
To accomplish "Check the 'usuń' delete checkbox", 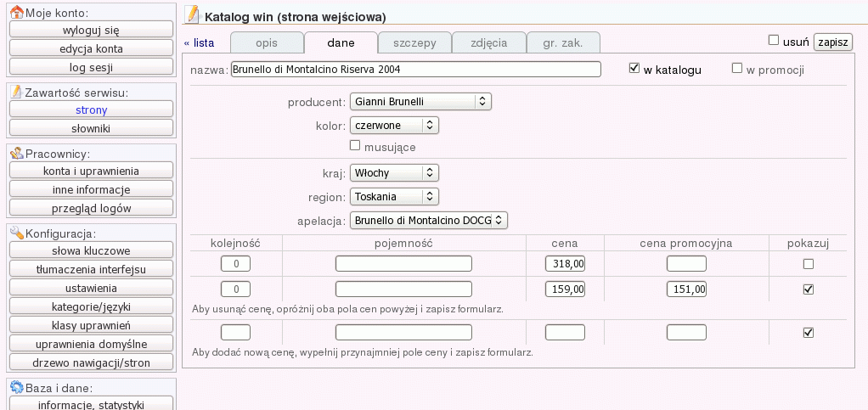I will coord(774,40).
